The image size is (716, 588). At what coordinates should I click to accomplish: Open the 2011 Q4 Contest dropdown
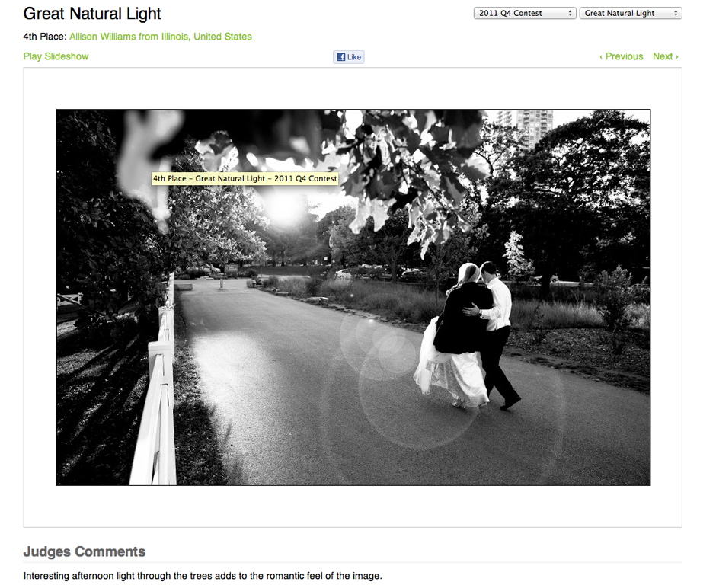point(525,13)
